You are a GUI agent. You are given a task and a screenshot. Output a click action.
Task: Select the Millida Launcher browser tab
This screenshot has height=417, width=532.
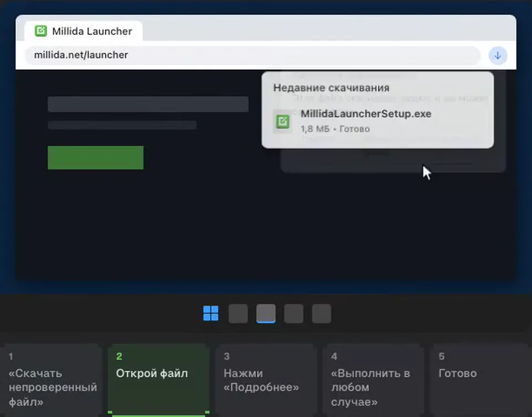[84, 31]
